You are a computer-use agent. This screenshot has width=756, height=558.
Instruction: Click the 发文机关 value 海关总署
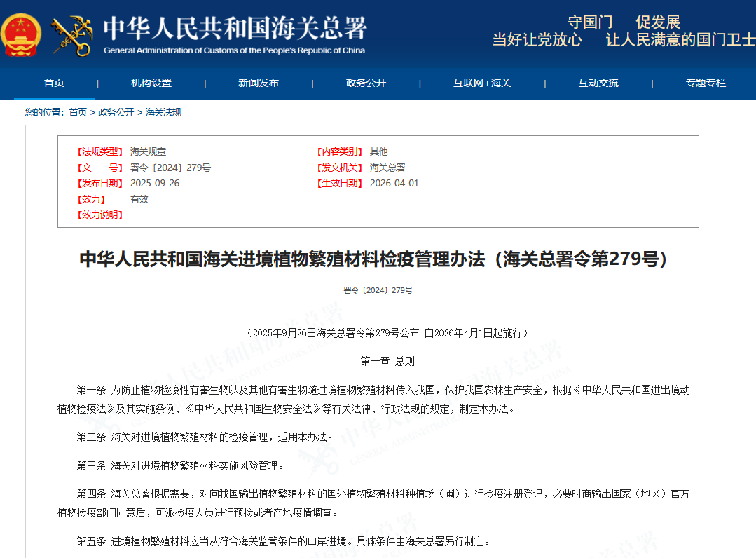387,168
